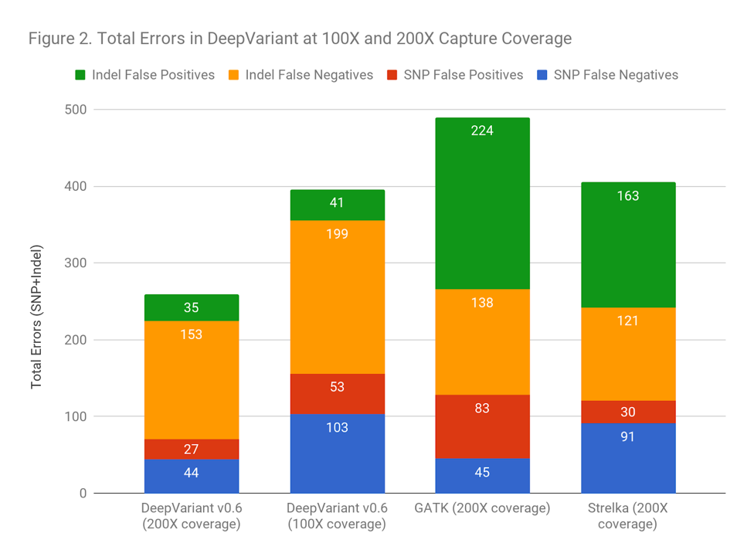754x560 pixels.
Task: Click the 'Strelka (200X coverage)' x-axis label
Action: tap(627, 516)
